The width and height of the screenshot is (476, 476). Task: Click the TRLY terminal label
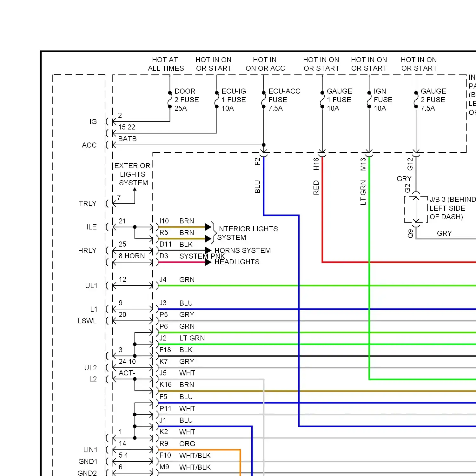coord(88,203)
